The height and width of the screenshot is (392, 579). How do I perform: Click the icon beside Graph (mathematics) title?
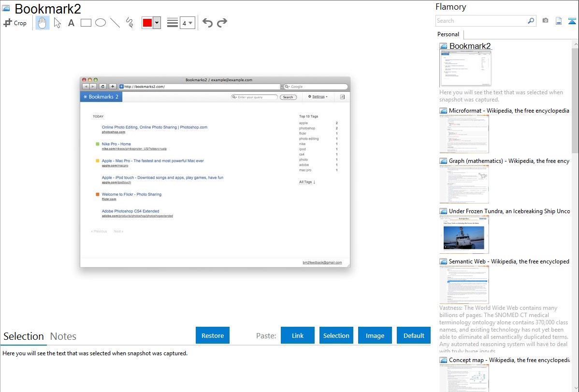point(444,161)
